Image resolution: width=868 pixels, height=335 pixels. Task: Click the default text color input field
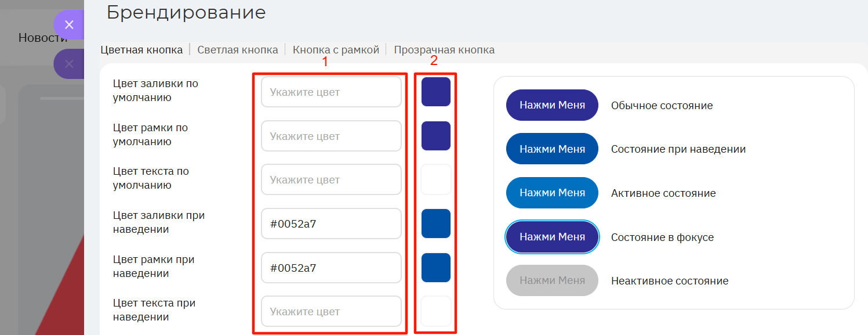click(331, 180)
